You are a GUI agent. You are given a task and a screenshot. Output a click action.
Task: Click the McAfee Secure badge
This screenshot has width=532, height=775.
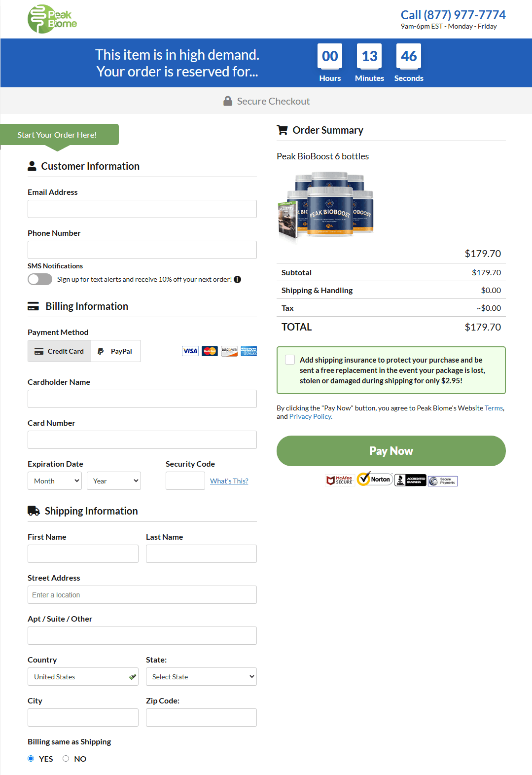click(x=340, y=479)
